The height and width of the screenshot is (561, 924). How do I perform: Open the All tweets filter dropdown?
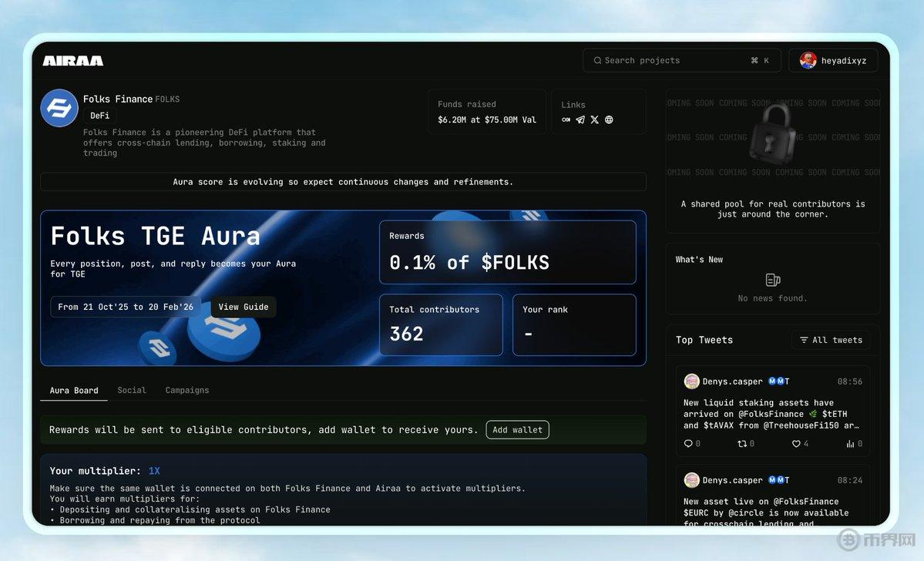coord(830,340)
